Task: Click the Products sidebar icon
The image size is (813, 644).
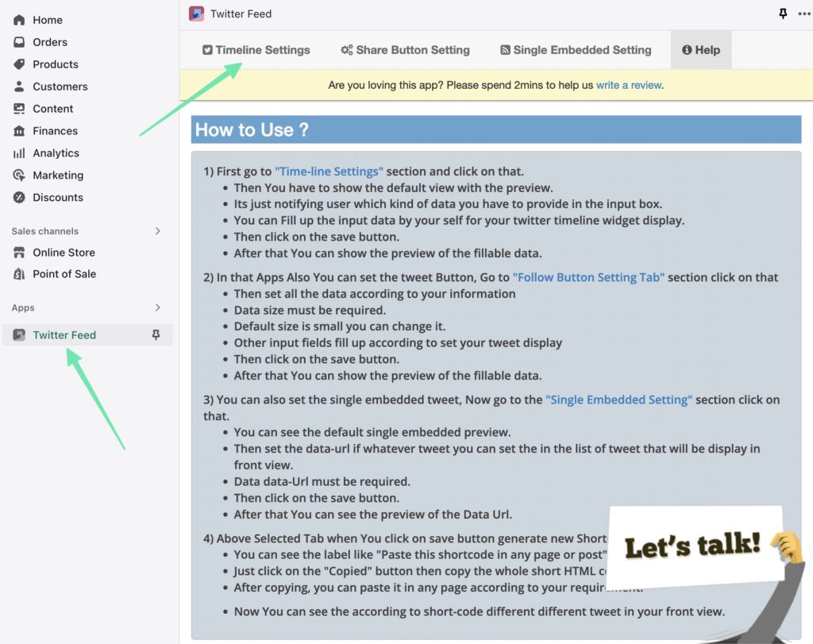Action: tap(20, 64)
